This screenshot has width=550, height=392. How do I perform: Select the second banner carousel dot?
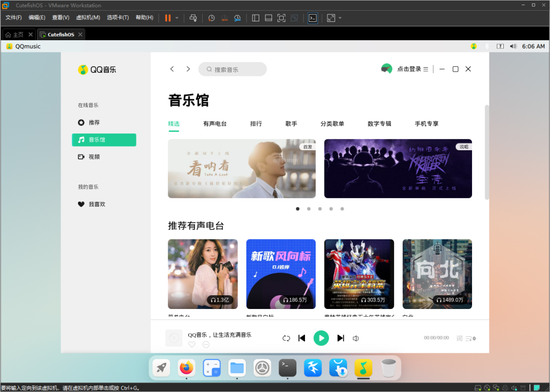click(x=309, y=209)
